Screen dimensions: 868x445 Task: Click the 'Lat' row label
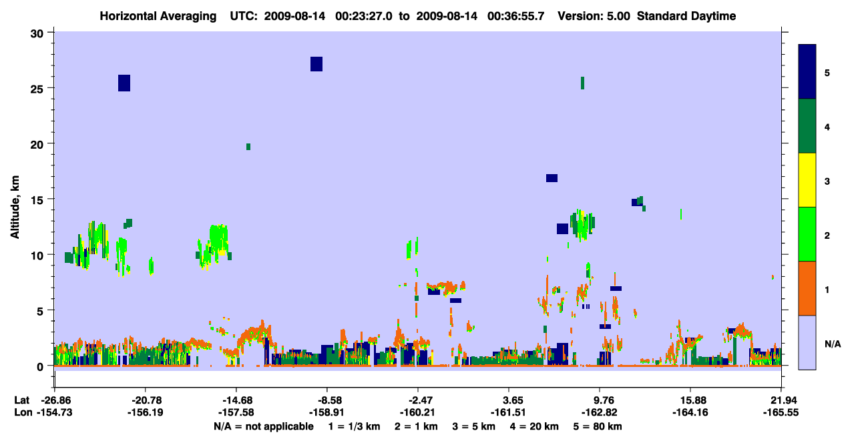click(22, 400)
